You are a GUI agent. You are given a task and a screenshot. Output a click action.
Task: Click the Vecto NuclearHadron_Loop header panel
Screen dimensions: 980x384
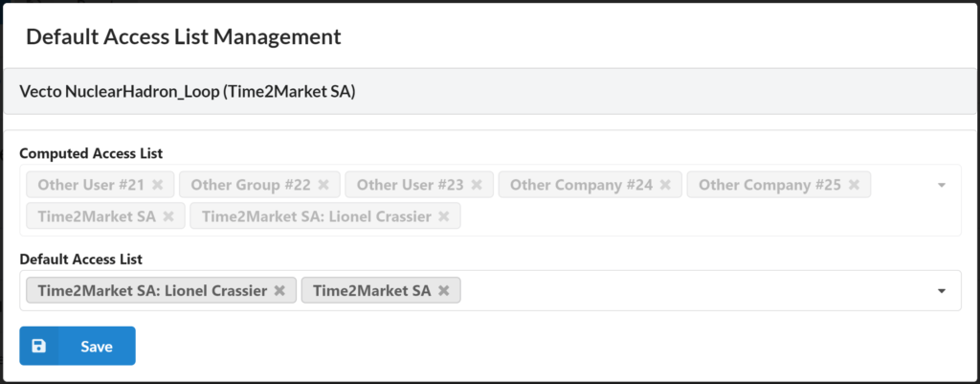tap(490, 91)
